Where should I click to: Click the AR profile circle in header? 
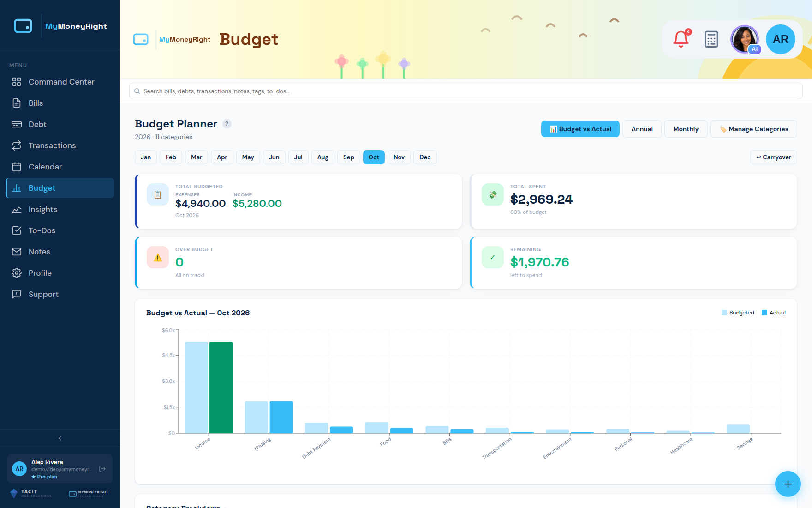coord(781,39)
